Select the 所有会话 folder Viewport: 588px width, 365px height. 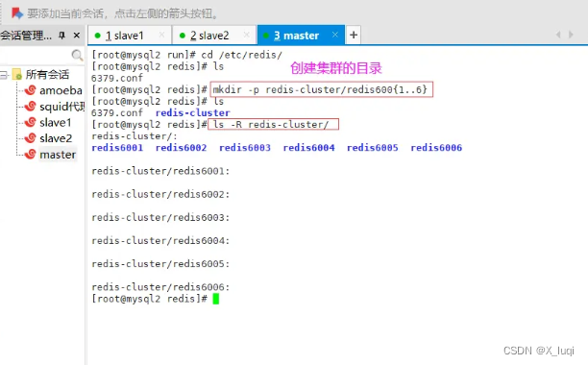coord(47,75)
